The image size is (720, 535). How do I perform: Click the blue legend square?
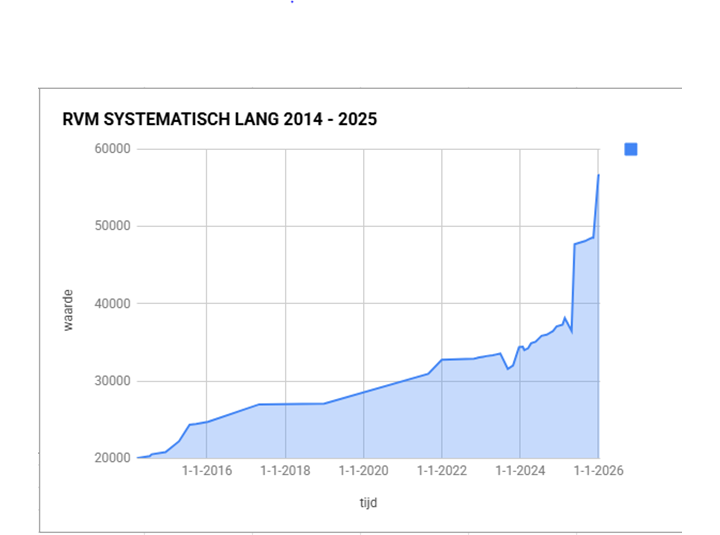click(631, 149)
